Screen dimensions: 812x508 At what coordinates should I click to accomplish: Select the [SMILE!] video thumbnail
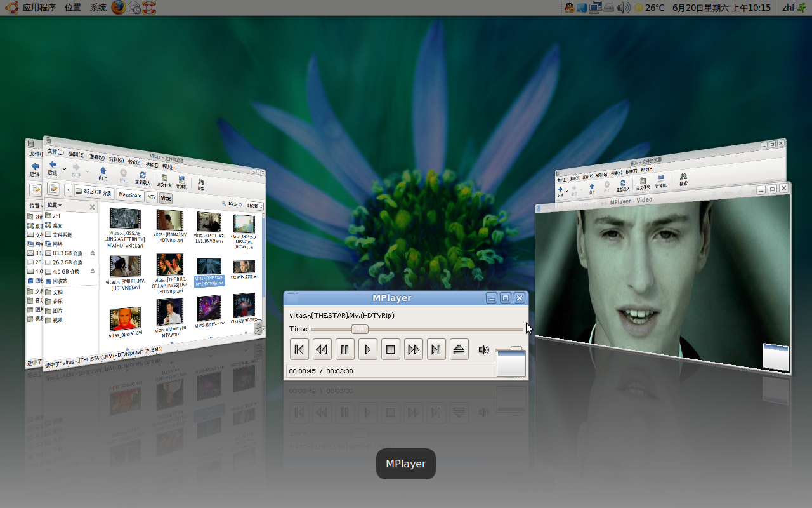[125, 266]
